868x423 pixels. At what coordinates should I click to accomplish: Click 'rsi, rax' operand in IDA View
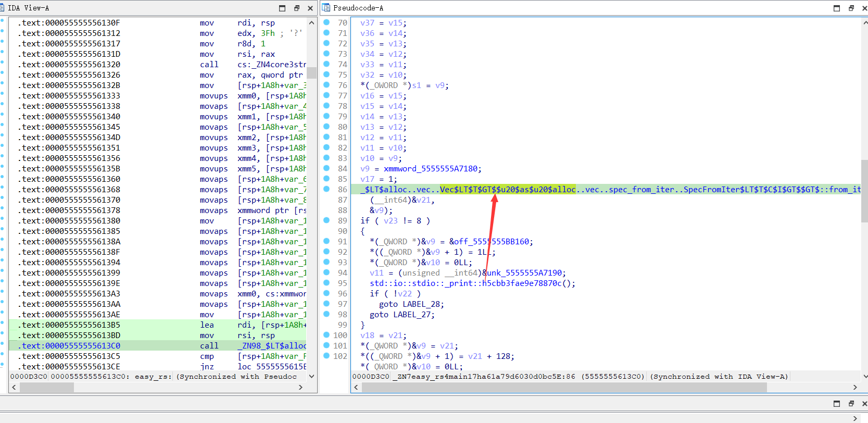pos(256,54)
